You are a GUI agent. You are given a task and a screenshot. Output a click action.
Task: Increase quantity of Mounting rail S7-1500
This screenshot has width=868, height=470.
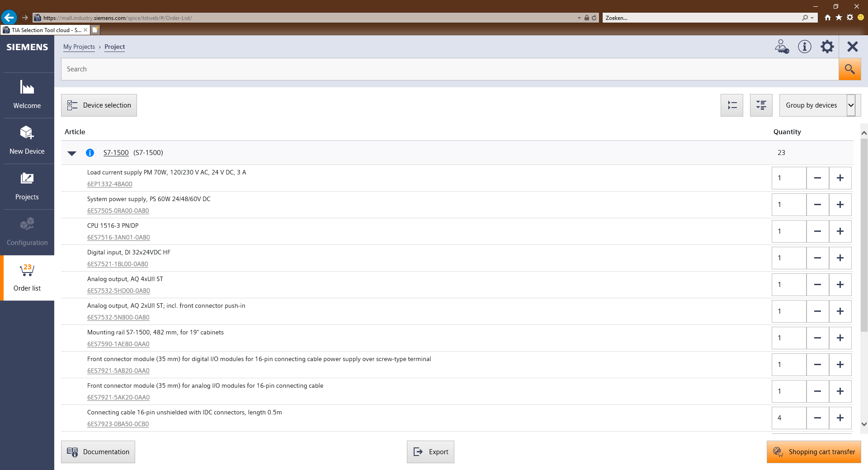[840, 338]
